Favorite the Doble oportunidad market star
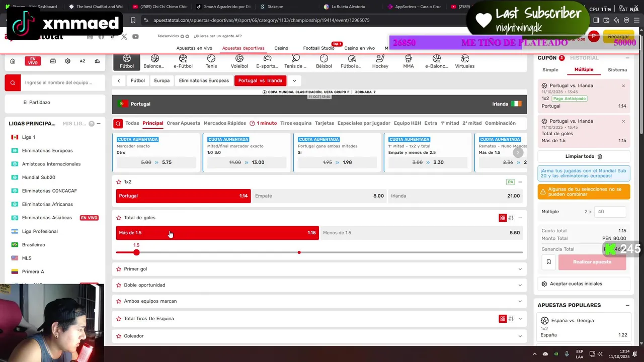This screenshot has height=362, width=644. point(119,285)
